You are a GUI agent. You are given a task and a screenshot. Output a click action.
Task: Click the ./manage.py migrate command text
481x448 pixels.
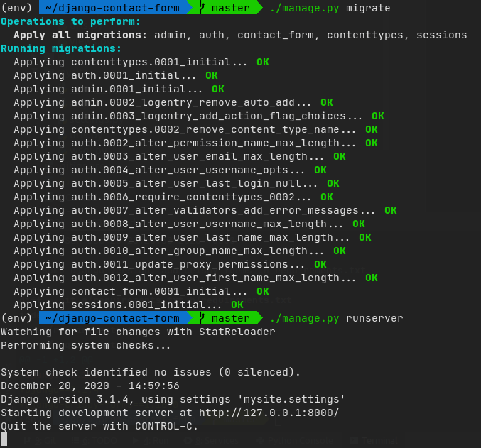(328, 8)
